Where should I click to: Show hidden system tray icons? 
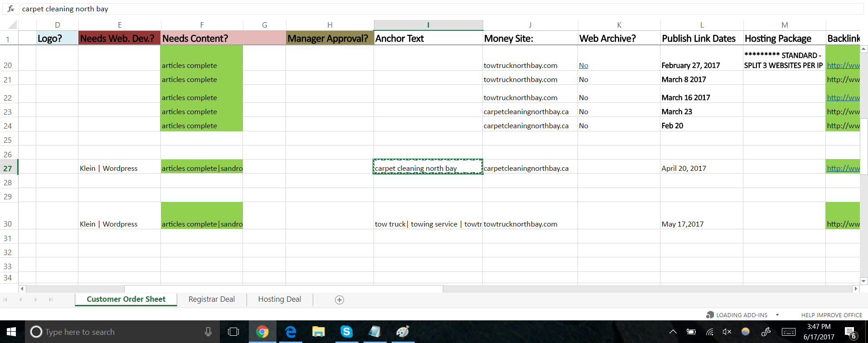click(673, 332)
